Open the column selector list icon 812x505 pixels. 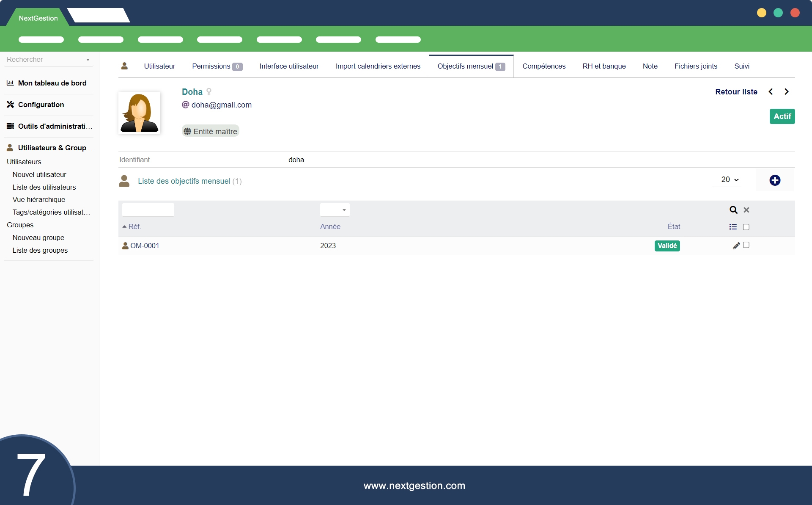[x=733, y=227]
